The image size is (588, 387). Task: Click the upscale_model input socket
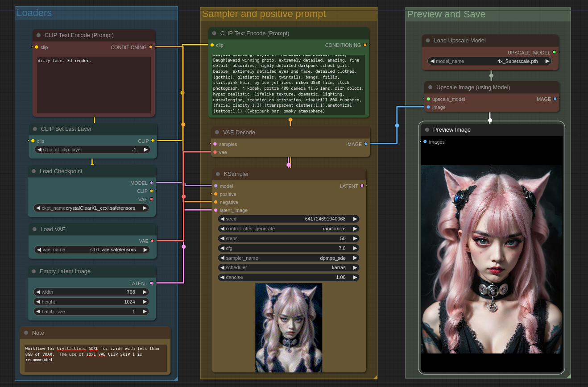[x=428, y=99]
